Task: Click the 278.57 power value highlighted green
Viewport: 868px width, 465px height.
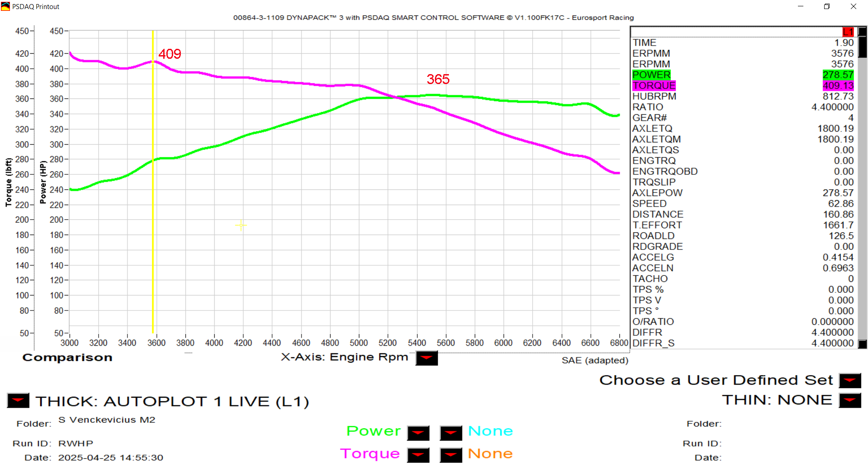Action: click(838, 75)
